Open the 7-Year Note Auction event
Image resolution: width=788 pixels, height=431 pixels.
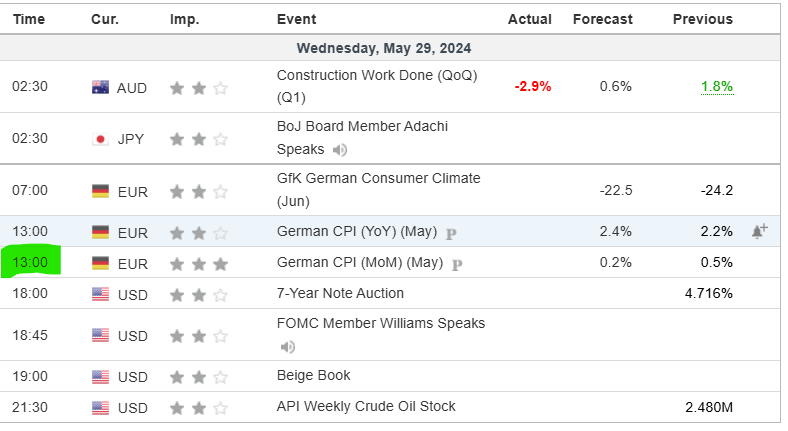tap(340, 293)
